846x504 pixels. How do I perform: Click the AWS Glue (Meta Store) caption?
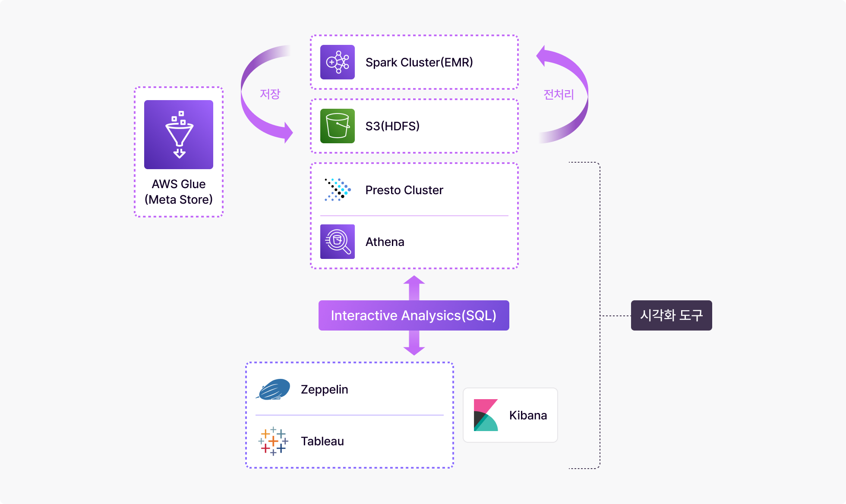click(179, 192)
